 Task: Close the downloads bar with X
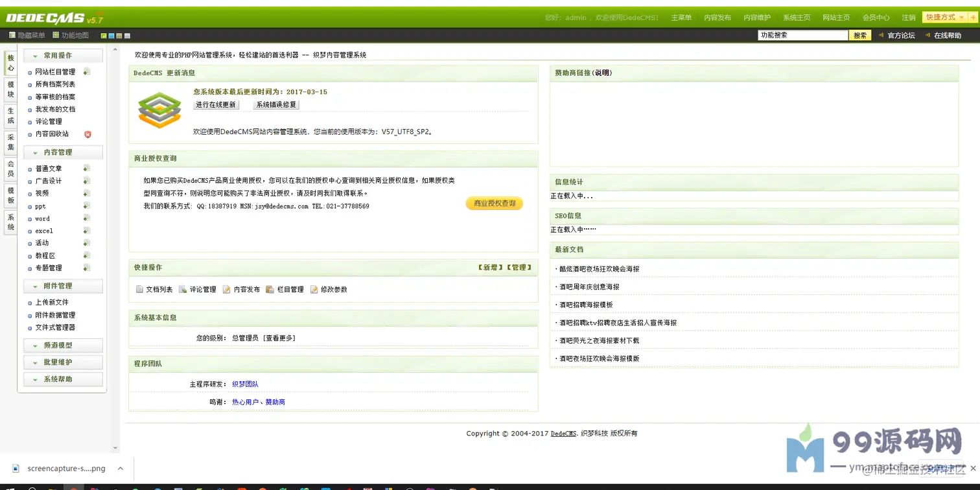click(973, 469)
